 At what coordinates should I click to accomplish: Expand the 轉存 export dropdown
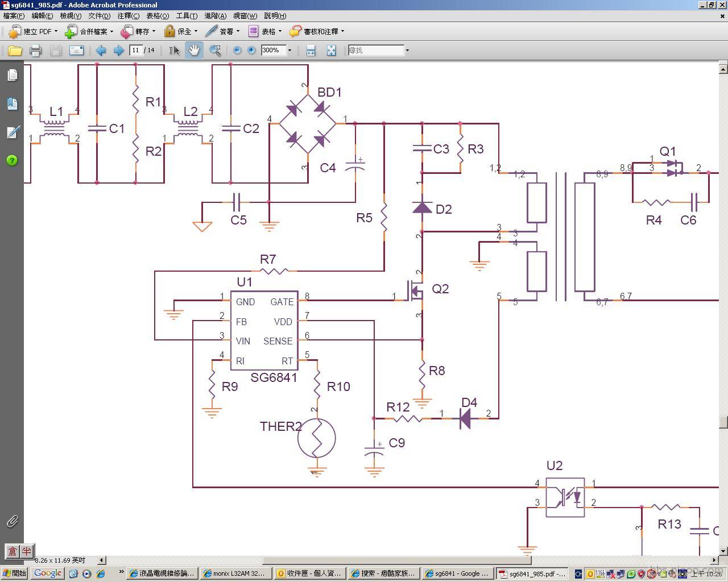(x=154, y=31)
